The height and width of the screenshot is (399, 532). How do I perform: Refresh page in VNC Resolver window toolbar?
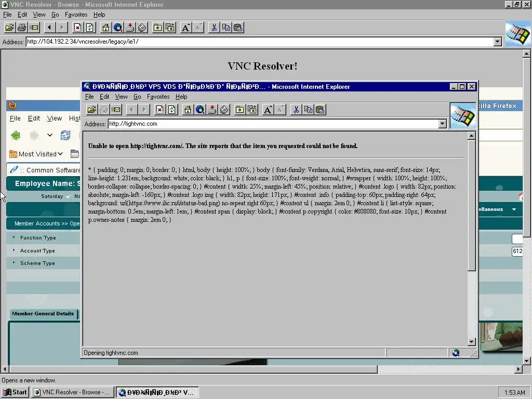89,28
